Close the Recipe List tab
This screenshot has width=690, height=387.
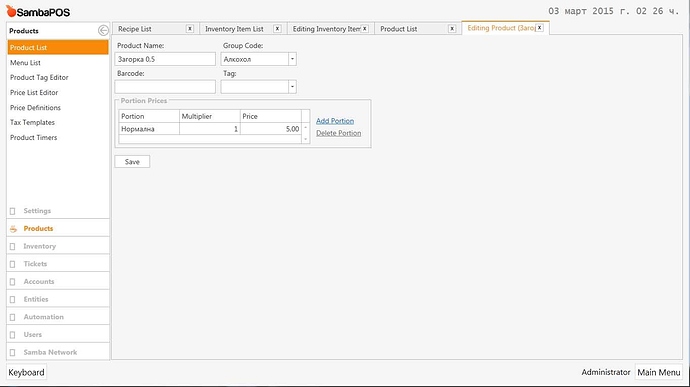(190, 29)
